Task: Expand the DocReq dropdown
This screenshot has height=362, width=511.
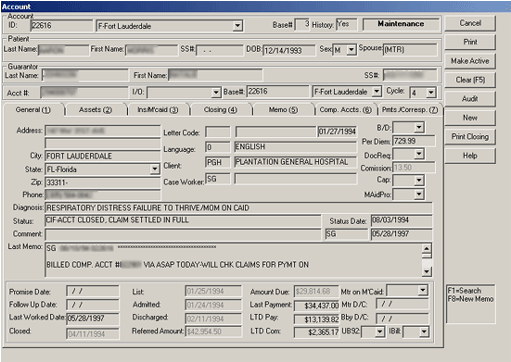Action: coord(419,154)
